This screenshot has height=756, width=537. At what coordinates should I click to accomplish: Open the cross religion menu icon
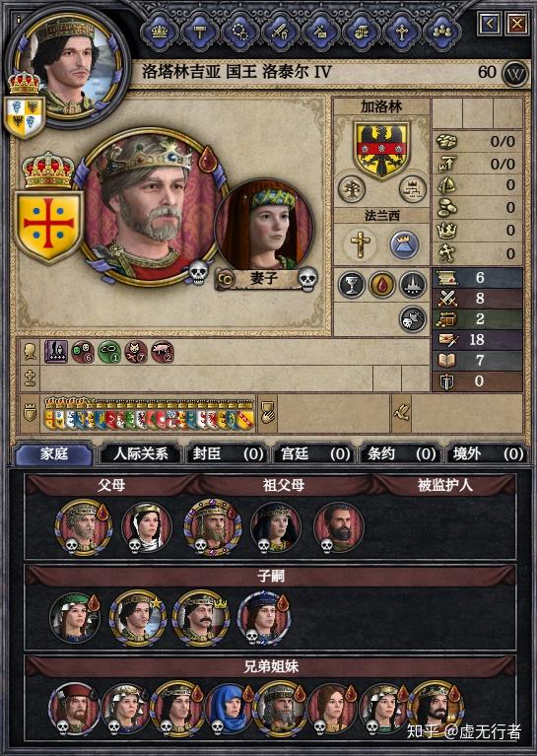pos(402,32)
